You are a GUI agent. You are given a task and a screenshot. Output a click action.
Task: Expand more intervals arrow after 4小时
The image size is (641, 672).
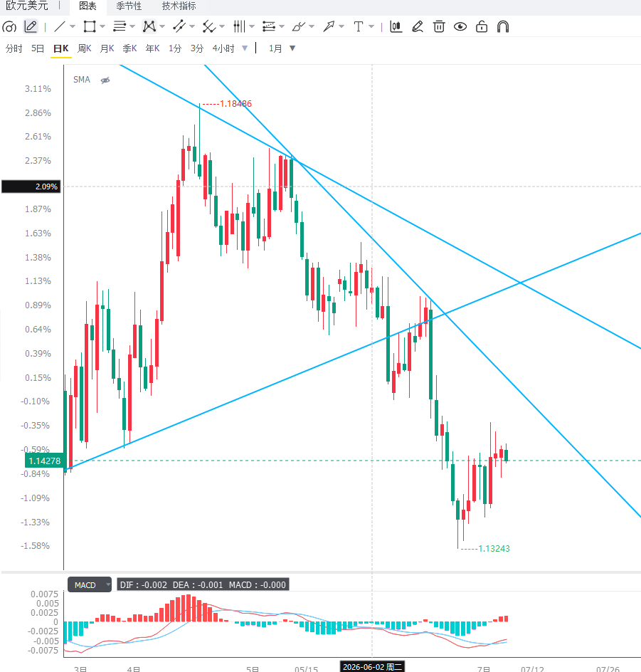(245, 48)
